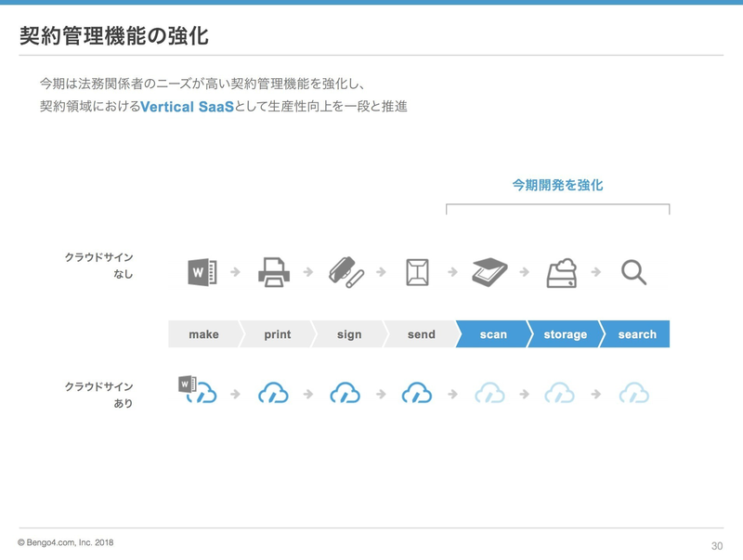Select the make step in process bar

click(x=203, y=334)
